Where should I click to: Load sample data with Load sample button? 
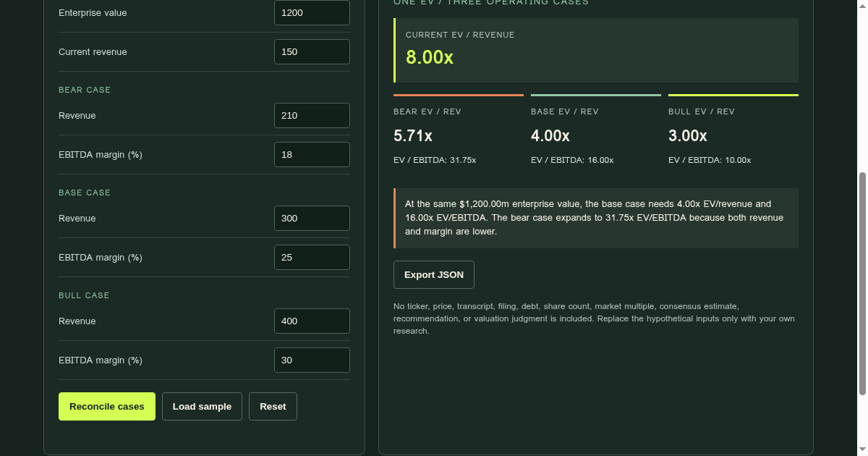tap(202, 407)
